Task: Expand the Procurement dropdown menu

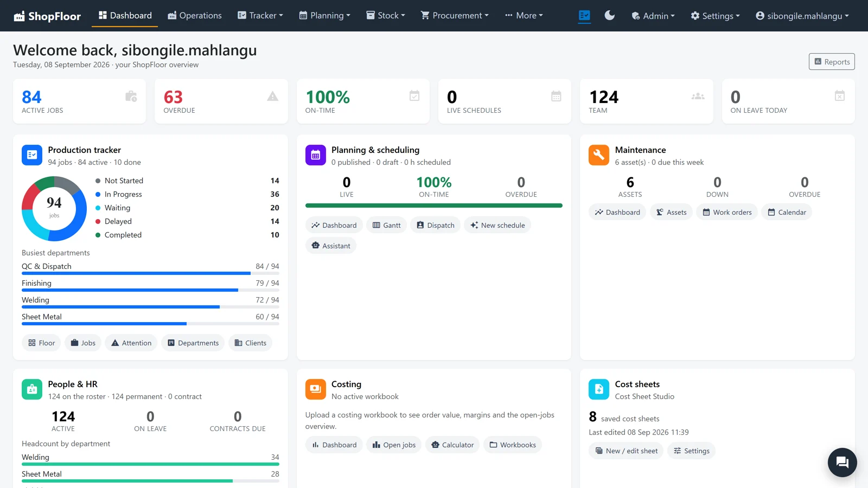Action: [455, 15]
